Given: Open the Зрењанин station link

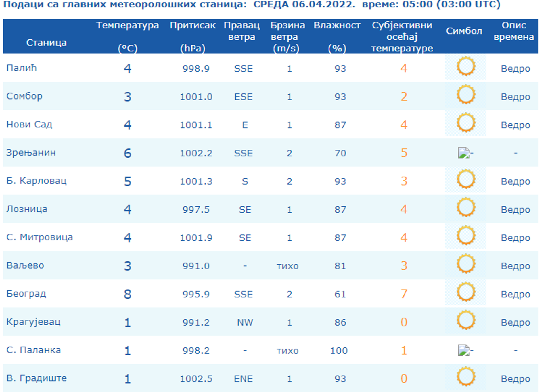Looking at the screenshot, I should pos(31,152).
